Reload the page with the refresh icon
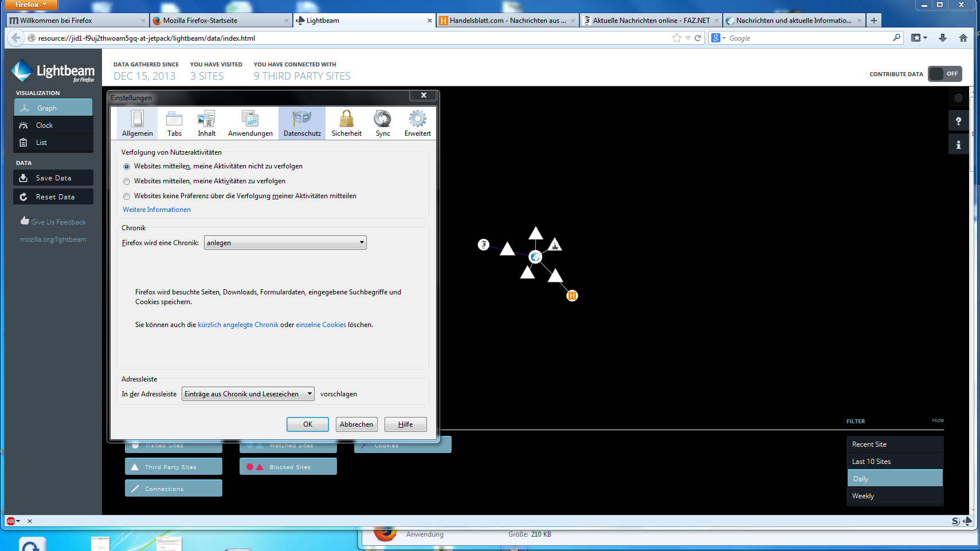Image resolution: width=980 pixels, height=551 pixels. (x=698, y=38)
